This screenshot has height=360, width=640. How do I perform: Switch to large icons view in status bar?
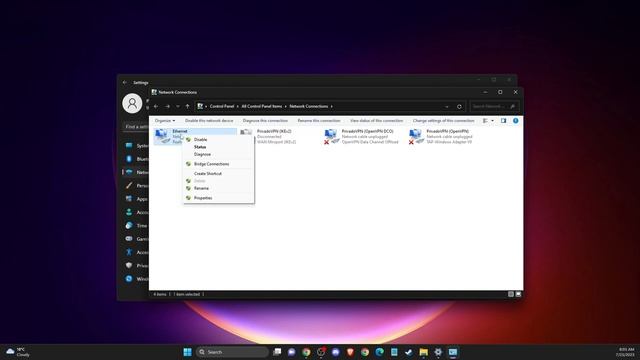518,294
